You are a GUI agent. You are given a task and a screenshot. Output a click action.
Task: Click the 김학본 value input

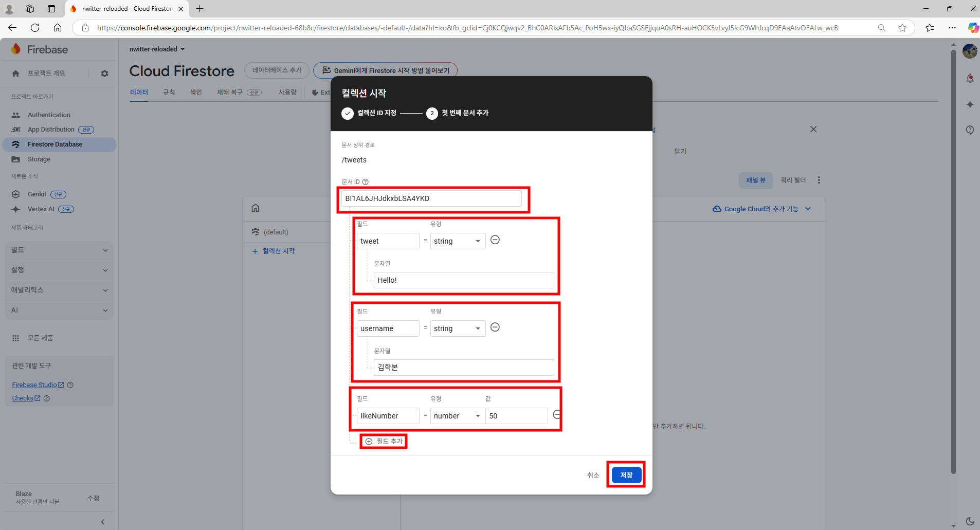[x=464, y=368]
